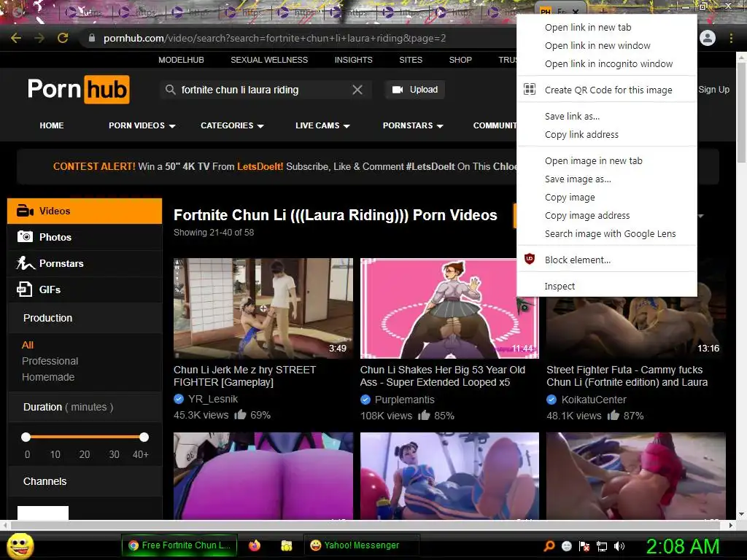Open the Chrome three-dot menu

tap(731, 38)
